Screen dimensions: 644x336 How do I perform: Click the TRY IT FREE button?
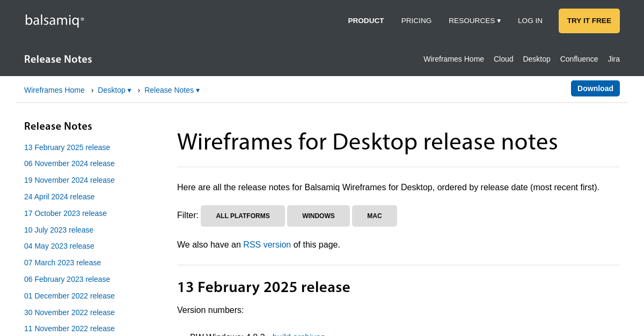tap(589, 21)
